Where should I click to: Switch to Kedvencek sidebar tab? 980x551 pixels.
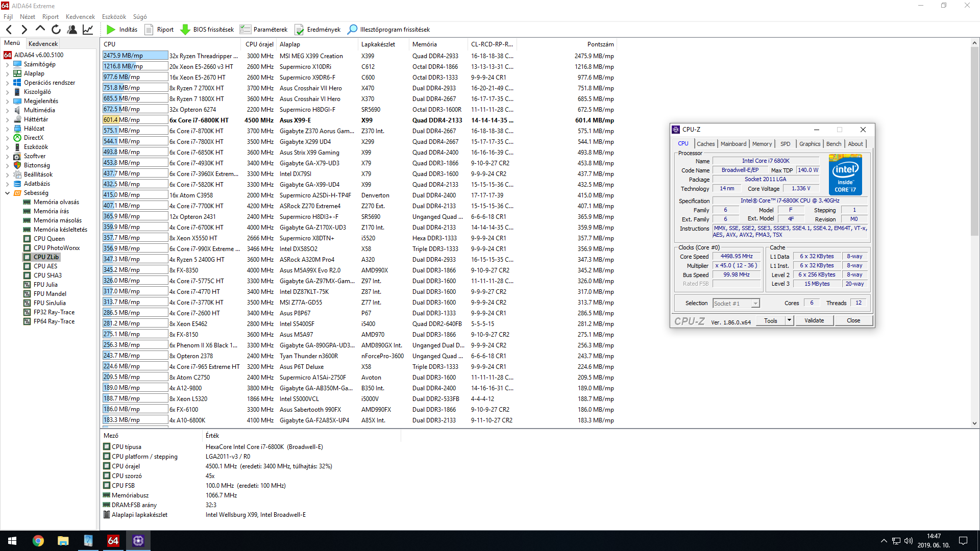43,44
